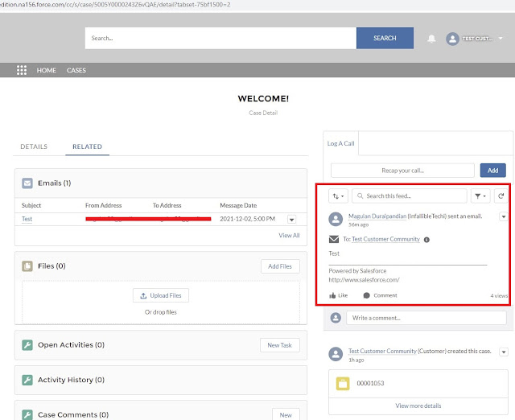Click View more details link
The width and height of the screenshot is (515, 420).
(418, 406)
